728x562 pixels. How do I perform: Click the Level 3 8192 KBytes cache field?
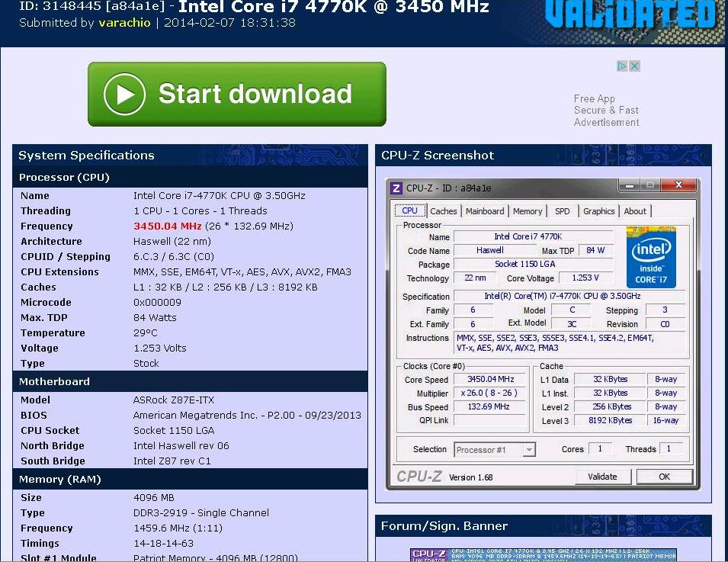(610, 420)
